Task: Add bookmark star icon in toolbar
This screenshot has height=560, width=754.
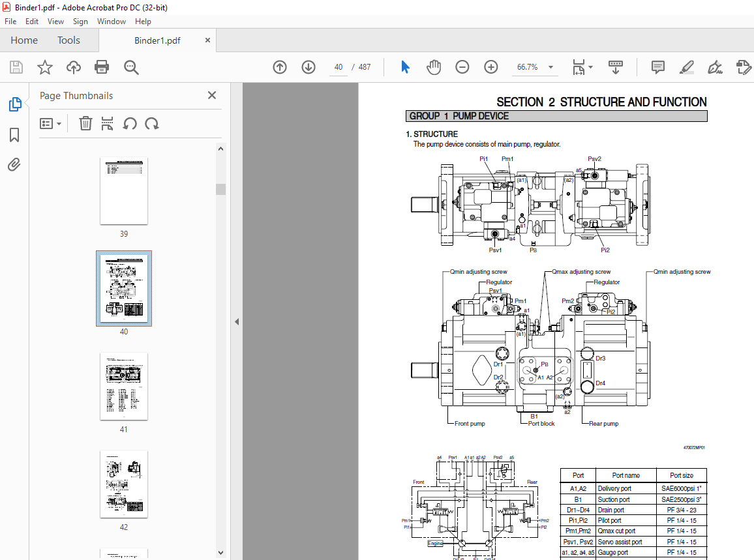Action: (45, 67)
